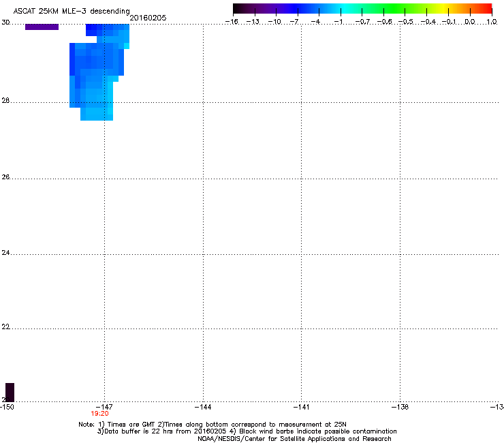The width and height of the screenshot is (504, 443).
Task: Click the -147 longitude label
Action: tap(104, 407)
